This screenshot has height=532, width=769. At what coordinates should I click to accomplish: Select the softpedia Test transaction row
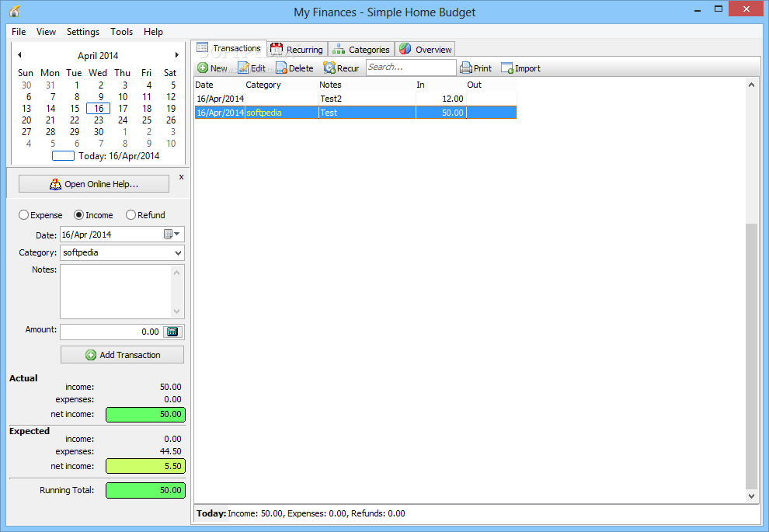tap(356, 113)
